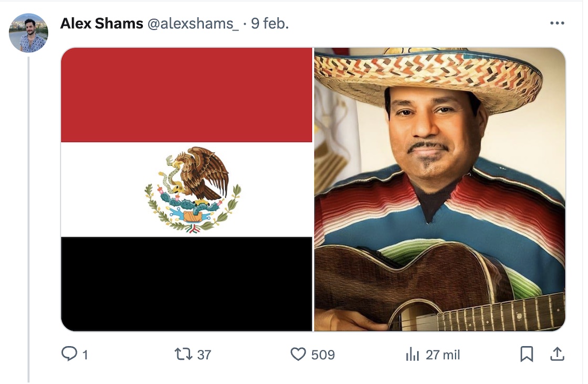588x384 pixels.
Task: Open Alex Shams' profile avatar picture
Action: (28, 33)
